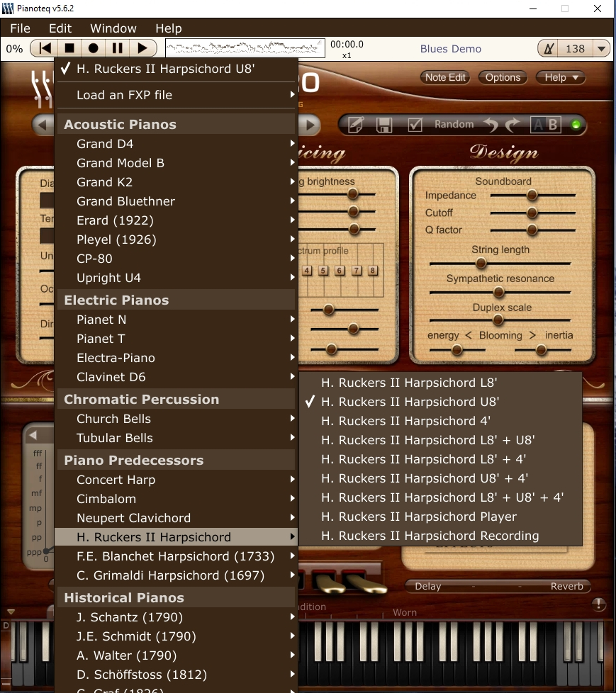Toggle spectrum profile harmonic 8
This screenshot has height=693, width=616.
tap(373, 271)
